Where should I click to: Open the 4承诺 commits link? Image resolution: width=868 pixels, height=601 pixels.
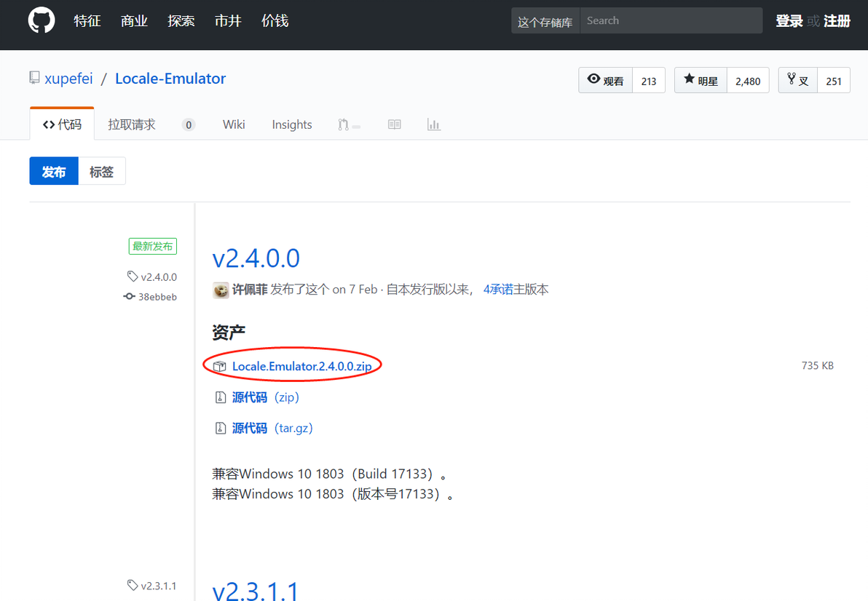point(499,289)
